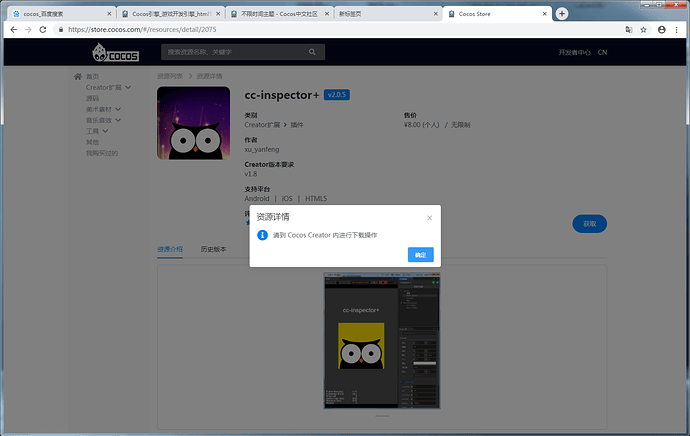
Task: Click the search magnifier icon
Action: point(312,52)
